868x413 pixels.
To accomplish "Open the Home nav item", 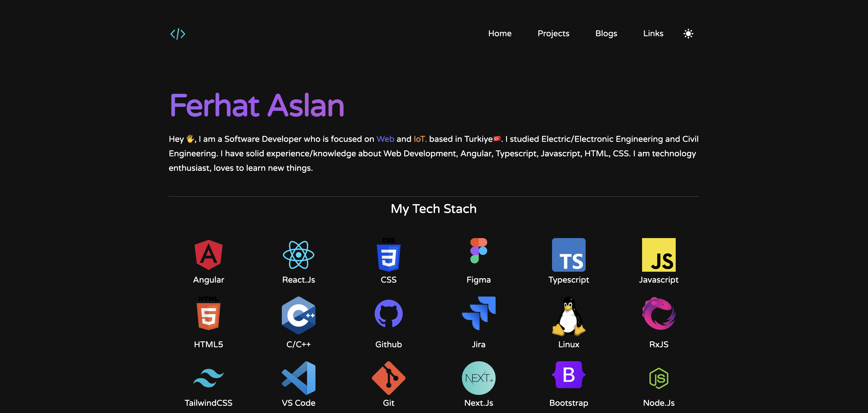I will pyautogui.click(x=500, y=33).
